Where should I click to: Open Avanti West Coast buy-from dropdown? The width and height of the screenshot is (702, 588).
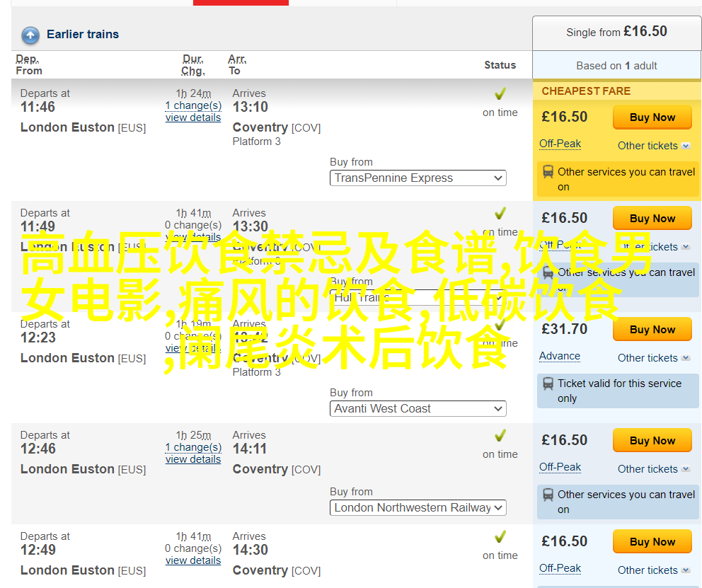point(418,409)
